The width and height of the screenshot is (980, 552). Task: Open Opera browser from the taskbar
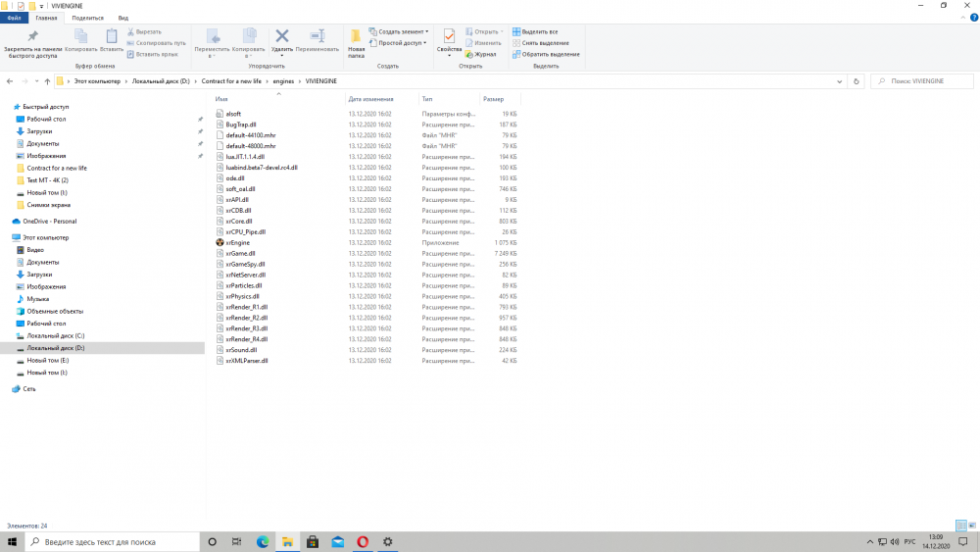(363, 541)
